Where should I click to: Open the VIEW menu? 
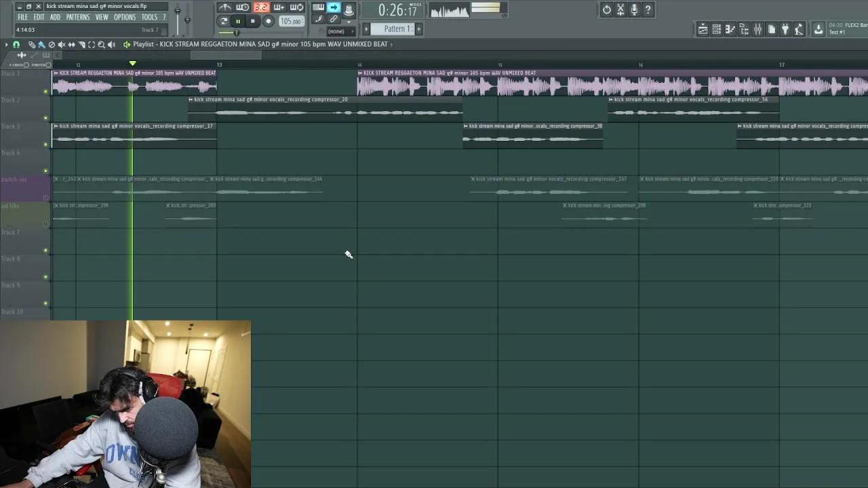pyautogui.click(x=102, y=17)
